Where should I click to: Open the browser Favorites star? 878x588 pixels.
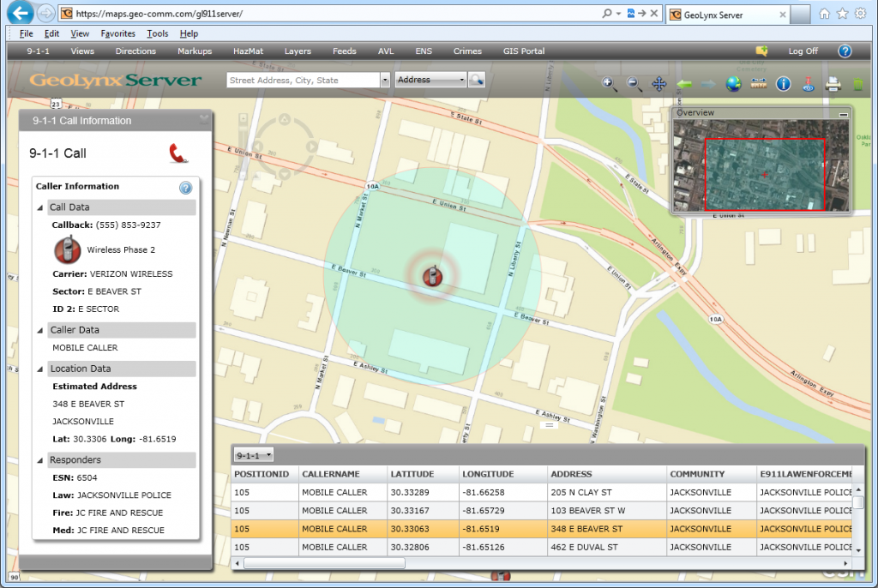tap(842, 14)
